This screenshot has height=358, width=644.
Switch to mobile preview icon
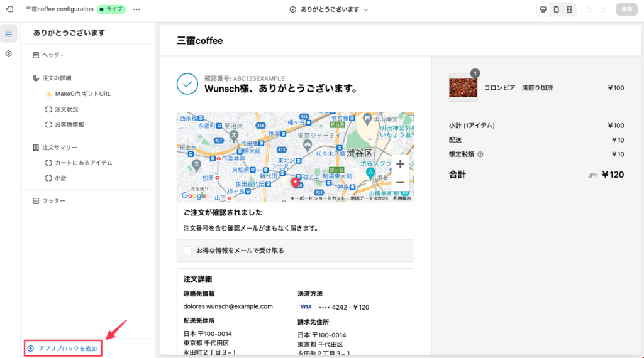(x=557, y=9)
